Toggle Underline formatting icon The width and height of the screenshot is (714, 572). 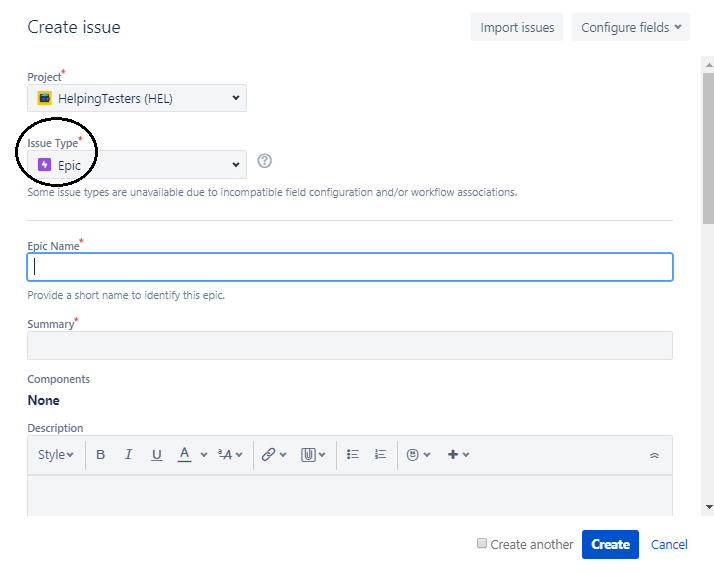pyautogui.click(x=157, y=455)
